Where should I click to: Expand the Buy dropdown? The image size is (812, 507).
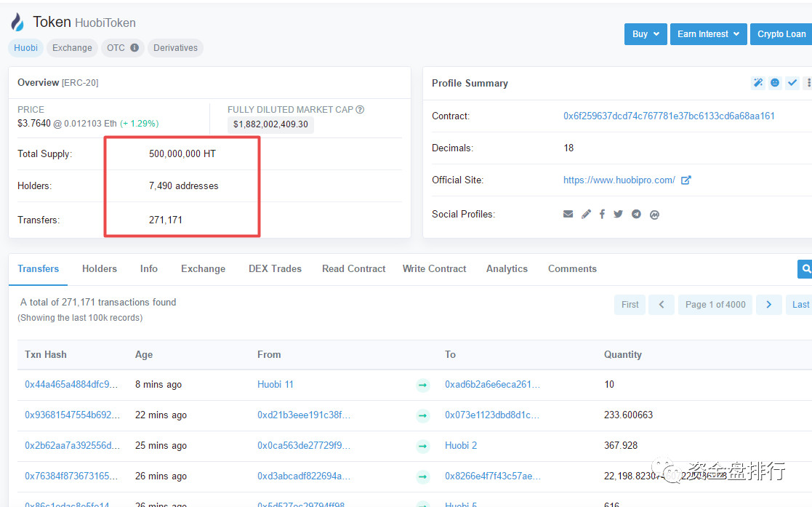[645, 34]
